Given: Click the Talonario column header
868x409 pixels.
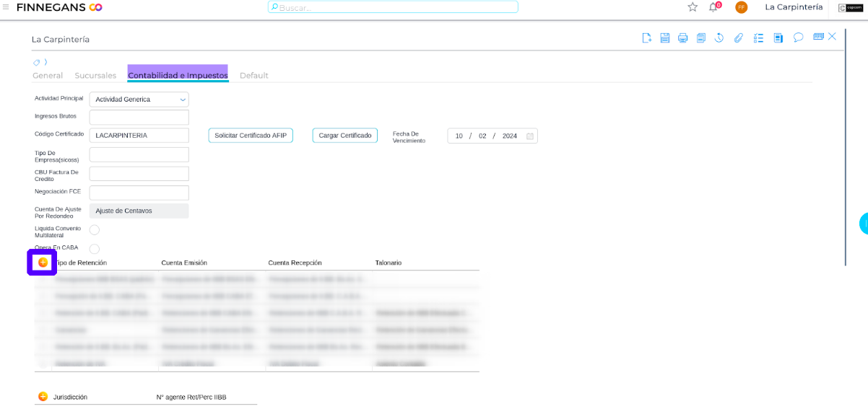Looking at the screenshot, I should click(389, 263).
